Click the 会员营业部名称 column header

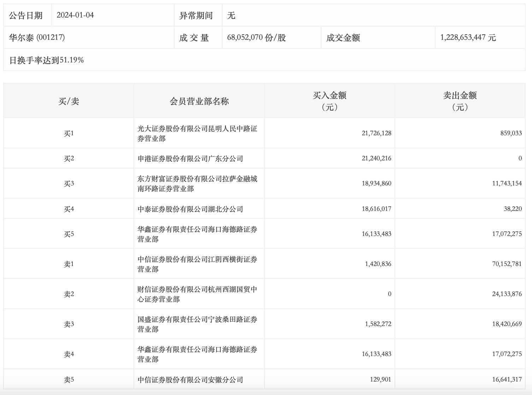point(199,101)
